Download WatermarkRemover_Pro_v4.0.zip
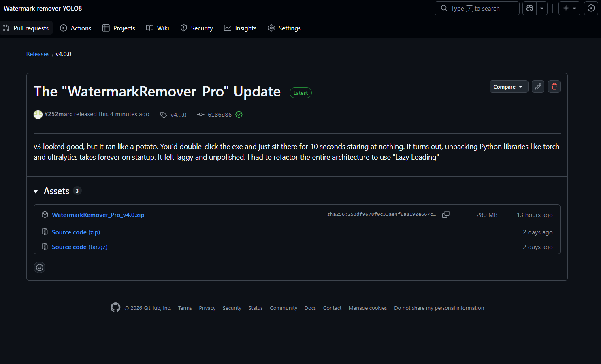The width and height of the screenshot is (601, 364). tap(98, 215)
